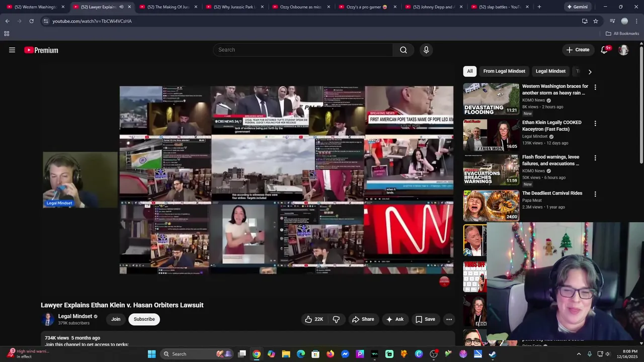Start voice search with the microphone
This screenshot has width=644, height=362.
pyautogui.click(x=426, y=50)
